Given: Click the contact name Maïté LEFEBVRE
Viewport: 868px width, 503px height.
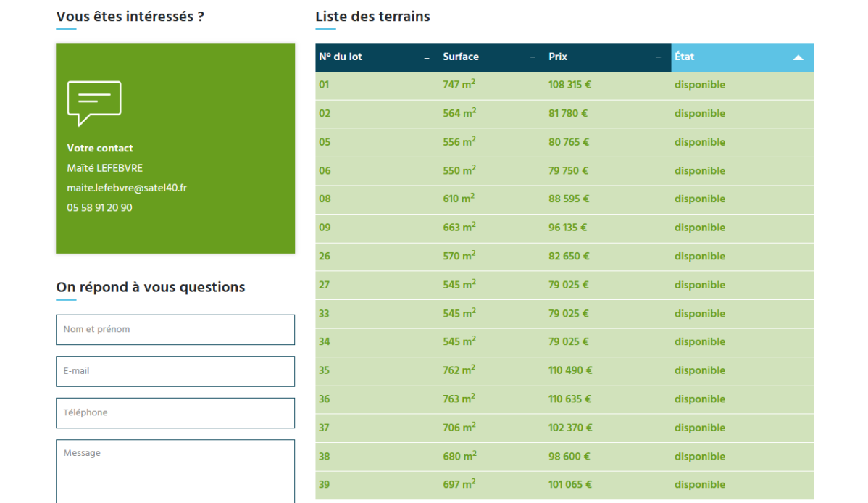Looking at the screenshot, I should point(104,168).
